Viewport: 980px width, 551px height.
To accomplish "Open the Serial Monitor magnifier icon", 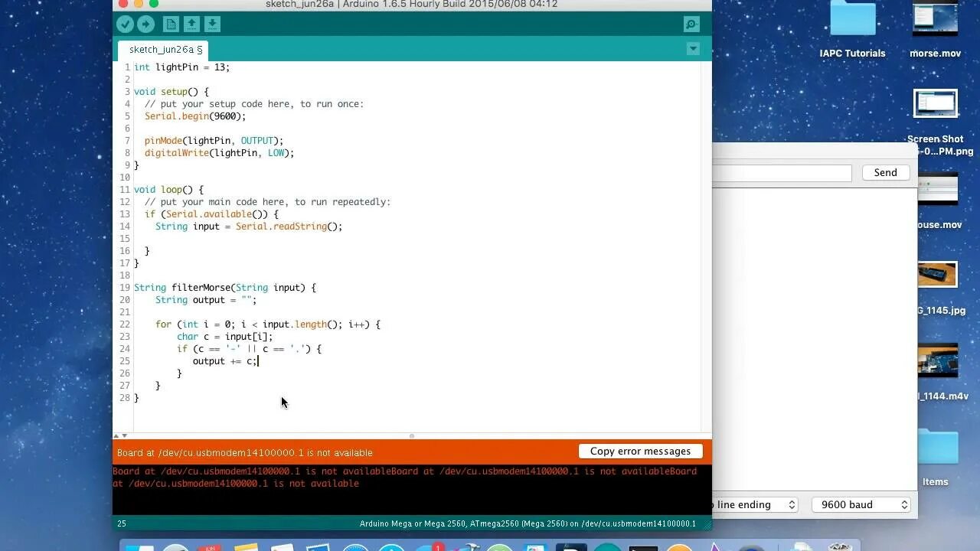I will 691,24.
